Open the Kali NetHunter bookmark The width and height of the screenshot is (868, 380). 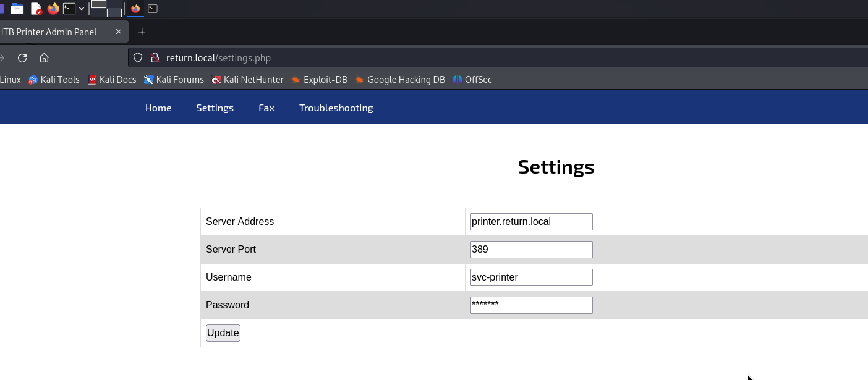click(247, 80)
